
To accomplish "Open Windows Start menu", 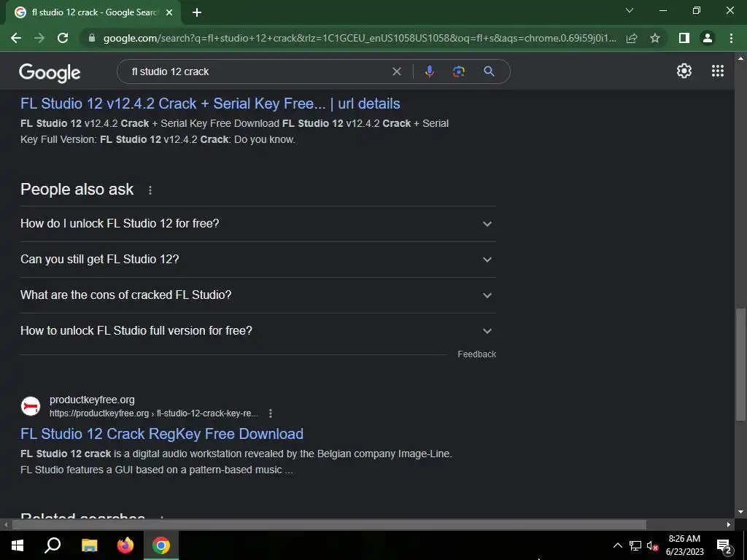I will point(18,545).
